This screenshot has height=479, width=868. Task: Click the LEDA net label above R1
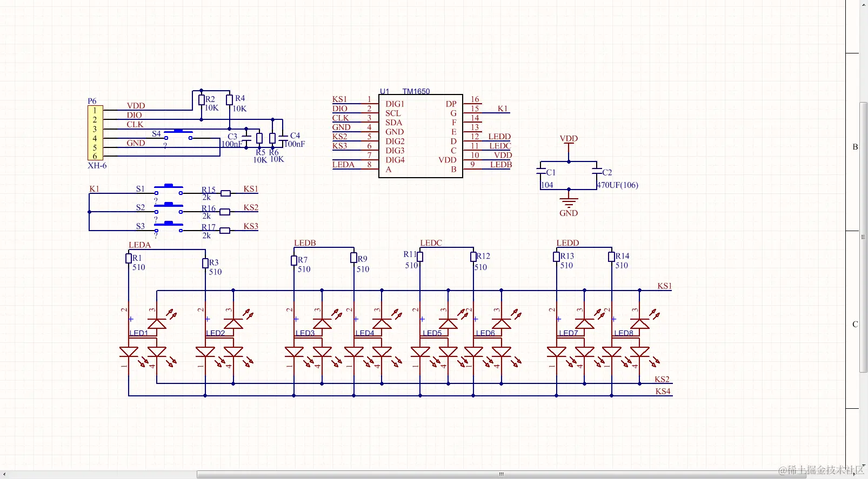[x=139, y=245]
